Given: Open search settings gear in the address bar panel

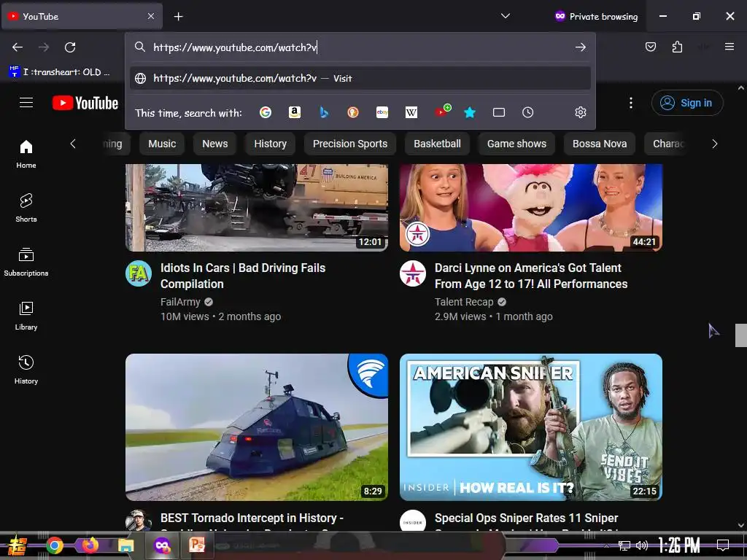Looking at the screenshot, I should [580, 112].
